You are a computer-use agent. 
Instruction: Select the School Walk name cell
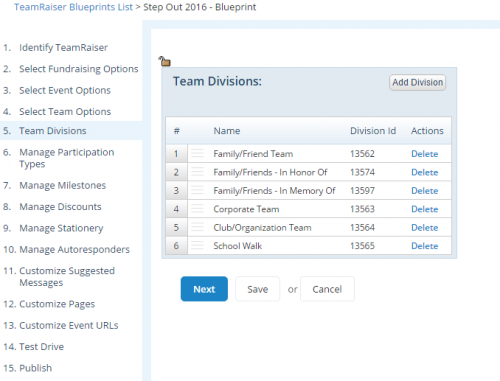pos(238,246)
